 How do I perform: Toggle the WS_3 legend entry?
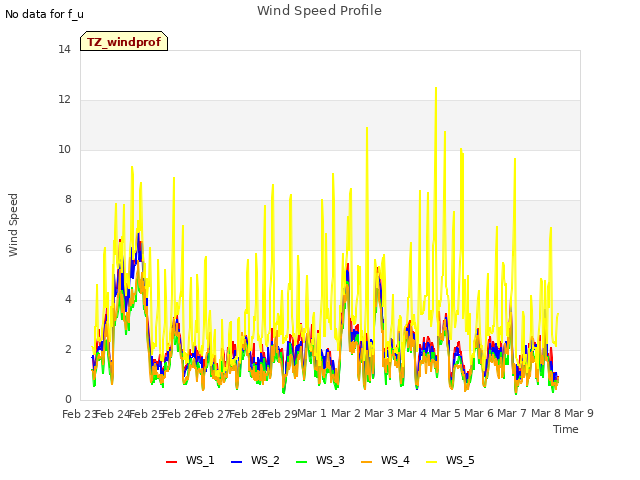point(320,460)
